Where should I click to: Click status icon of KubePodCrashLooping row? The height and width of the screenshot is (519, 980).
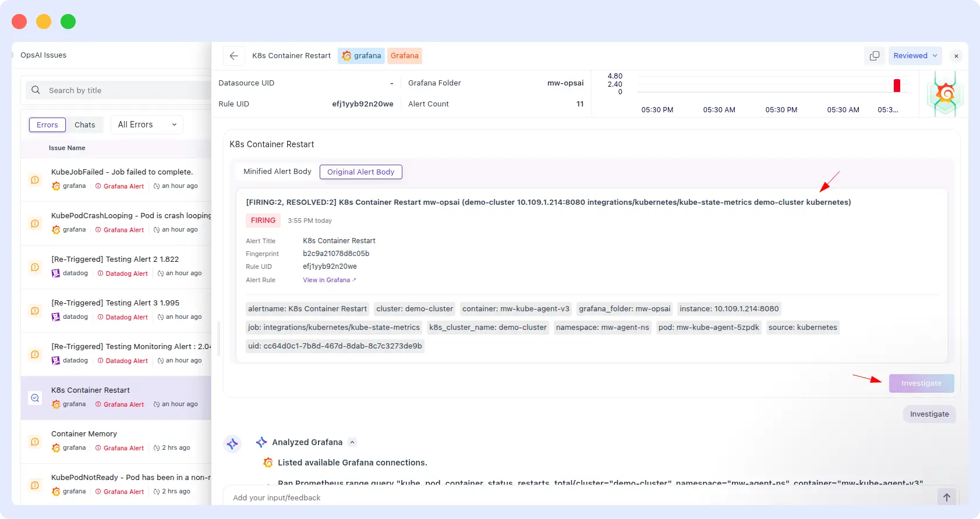click(x=35, y=223)
